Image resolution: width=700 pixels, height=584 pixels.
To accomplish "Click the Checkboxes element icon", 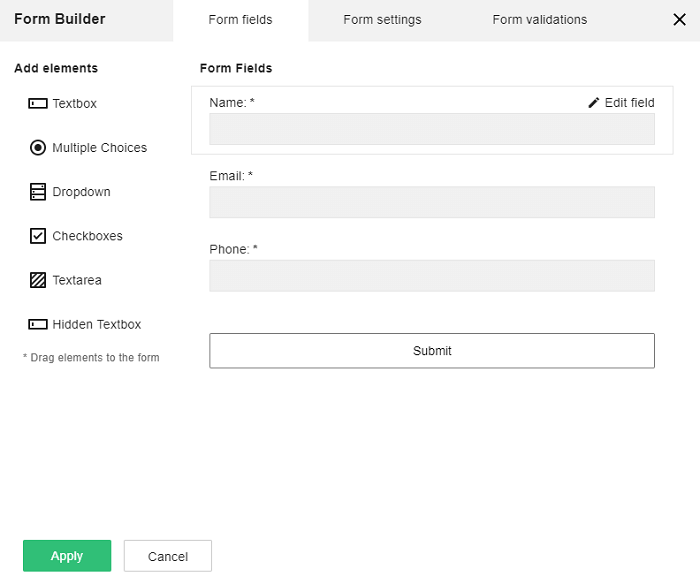I will point(38,236).
